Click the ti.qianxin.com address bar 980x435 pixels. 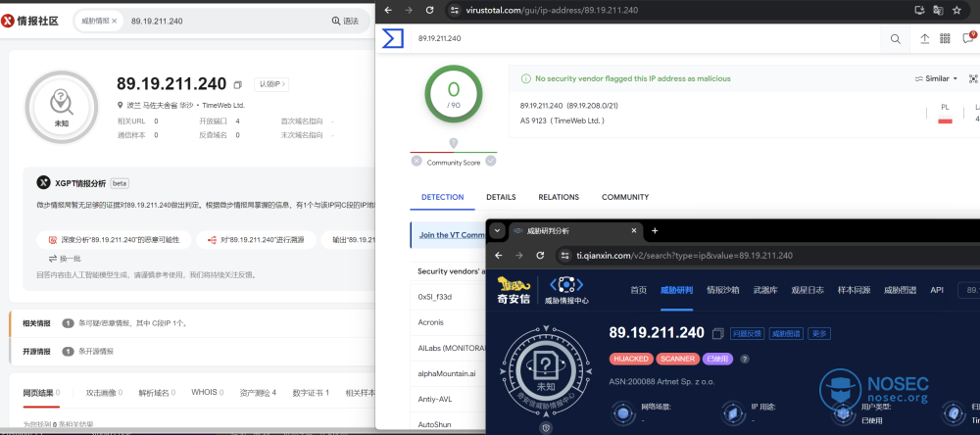coord(768,255)
